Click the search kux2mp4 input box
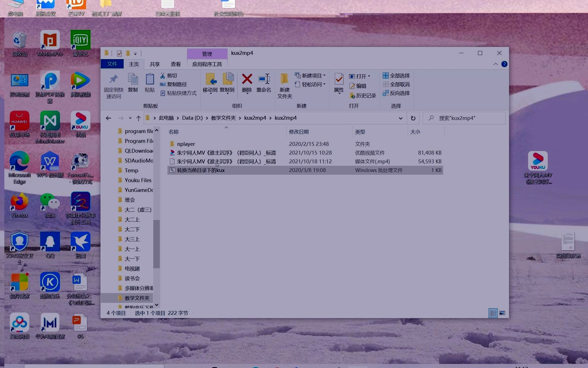Viewport: 588px width, 368px height. point(464,118)
